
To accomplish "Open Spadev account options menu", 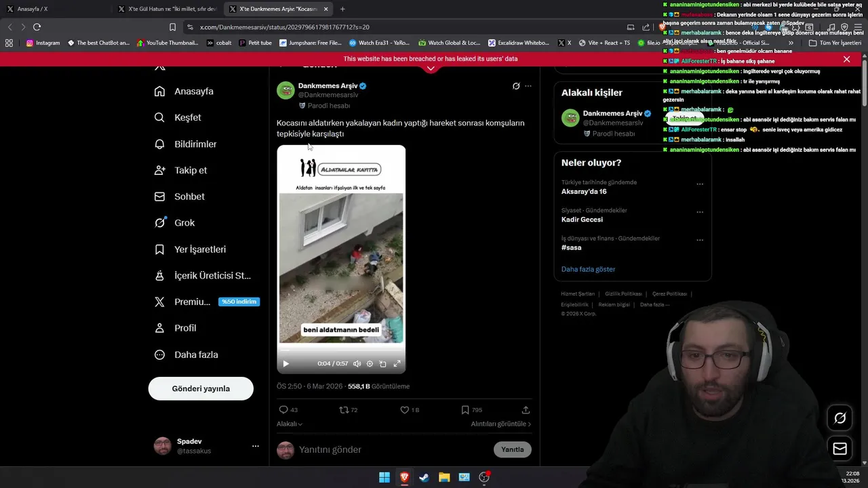I will pos(256,446).
